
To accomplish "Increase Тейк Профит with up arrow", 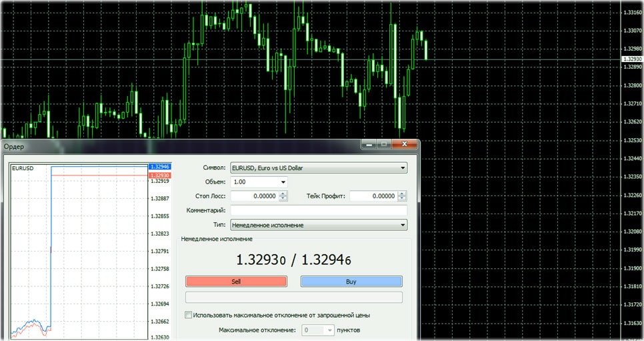I will pos(402,194).
